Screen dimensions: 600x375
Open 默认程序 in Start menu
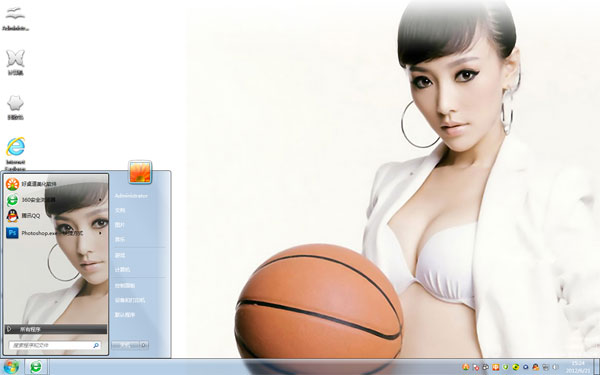pyautogui.click(x=125, y=315)
